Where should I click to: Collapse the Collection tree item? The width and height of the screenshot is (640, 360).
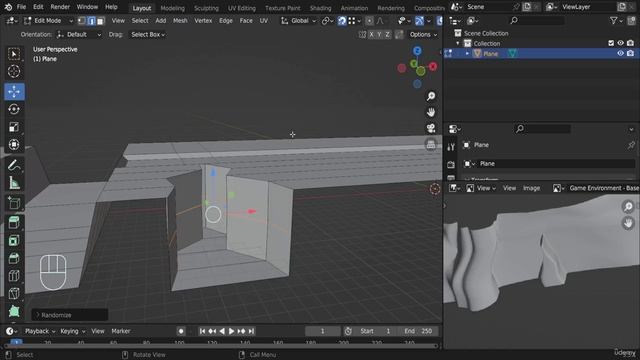[x=458, y=43]
